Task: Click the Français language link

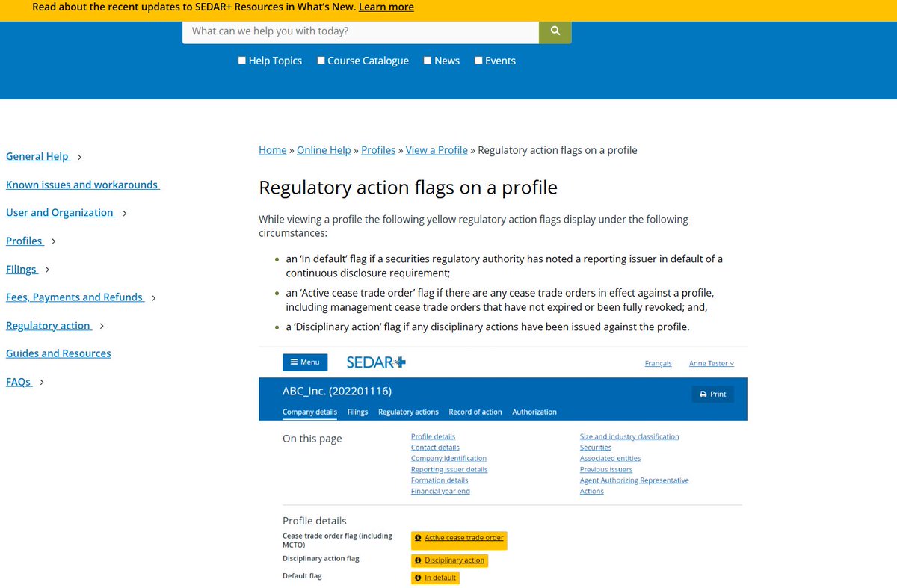Action: coord(659,363)
